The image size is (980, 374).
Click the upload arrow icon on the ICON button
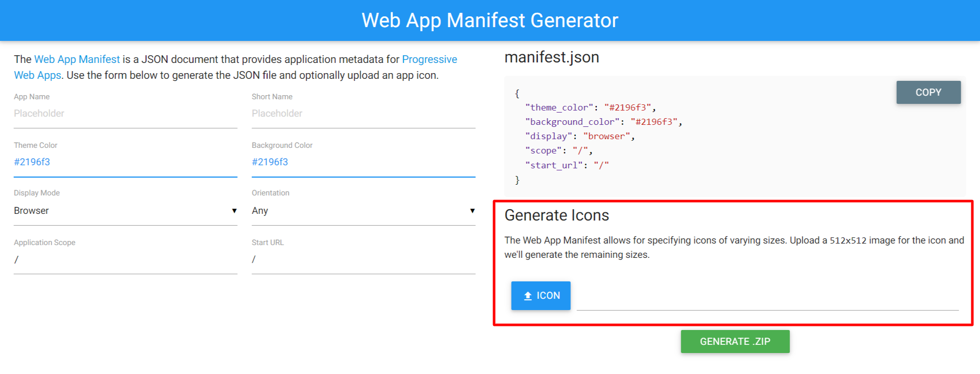point(527,295)
